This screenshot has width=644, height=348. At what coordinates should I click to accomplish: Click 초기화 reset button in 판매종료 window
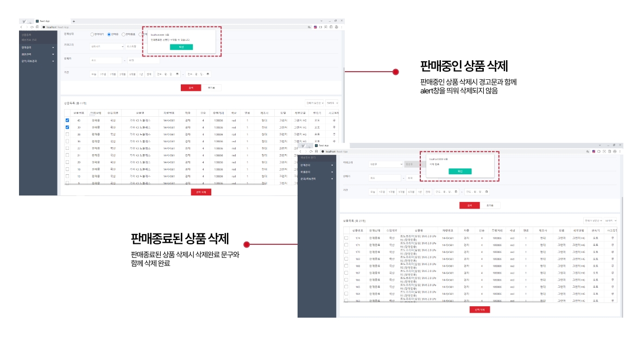(x=490, y=205)
